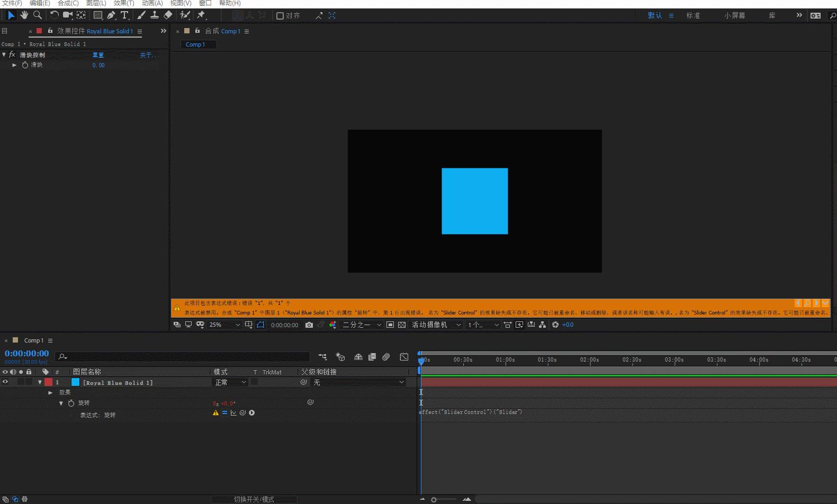Viewport: 837px width, 504px height.
Task: Open the 合成(C) menu
Action: coord(68,3)
